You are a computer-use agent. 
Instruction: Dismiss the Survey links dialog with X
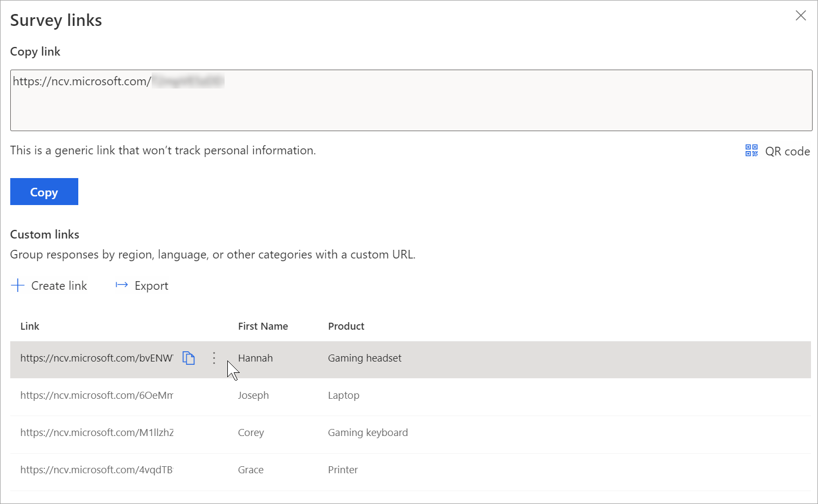click(800, 16)
